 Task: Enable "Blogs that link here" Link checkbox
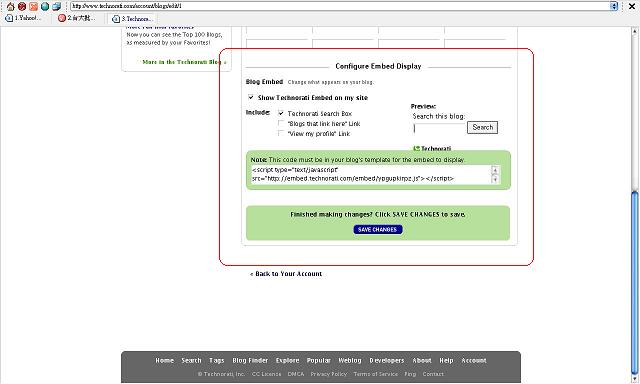tap(281, 123)
